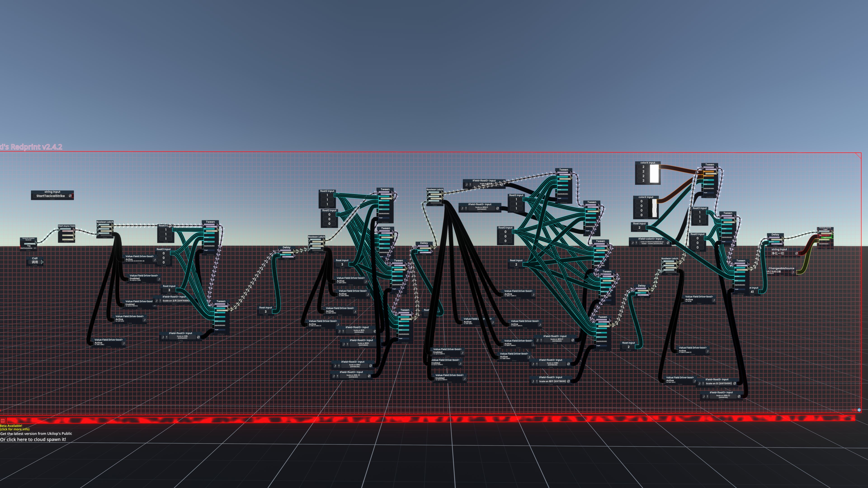Click 'Or click here to cloud spawn it!'
Image resolution: width=868 pixels, height=488 pixels.
click(x=33, y=439)
